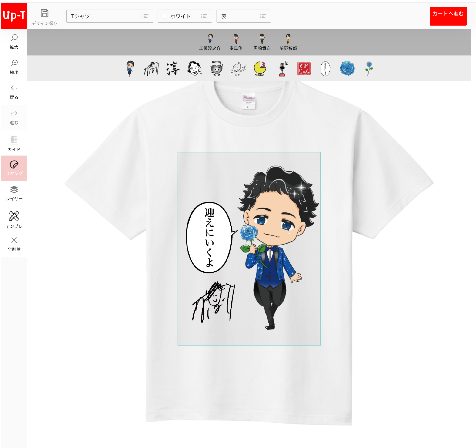Toggle the ガイド grid guide
This screenshot has width=476, height=448.
point(14,140)
